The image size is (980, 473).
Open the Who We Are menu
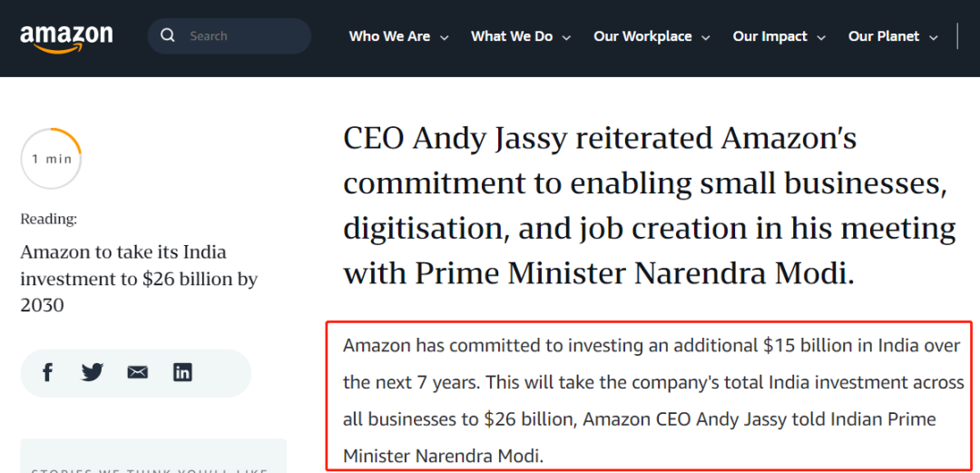tap(389, 36)
